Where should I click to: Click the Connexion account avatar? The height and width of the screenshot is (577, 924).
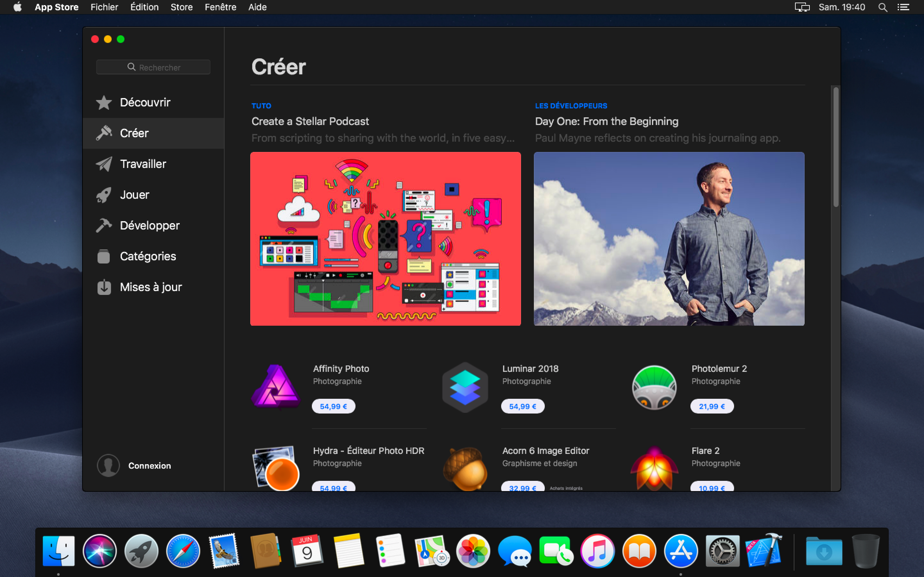[108, 465]
